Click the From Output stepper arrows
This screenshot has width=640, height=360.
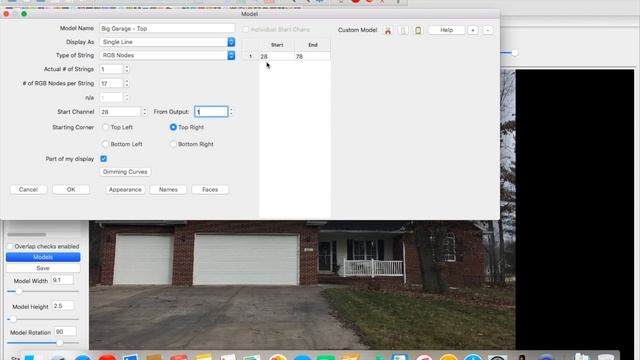pos(231,111)
